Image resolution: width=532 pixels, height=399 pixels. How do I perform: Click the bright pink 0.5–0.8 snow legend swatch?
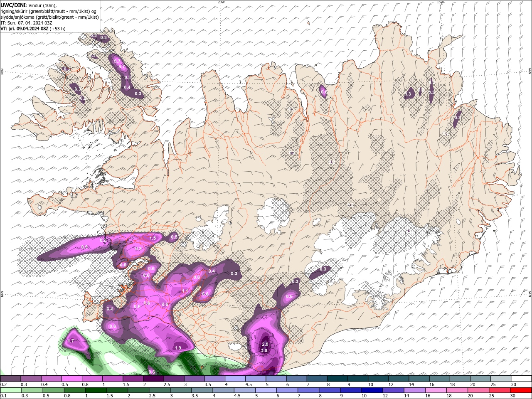tap(72, 379)
